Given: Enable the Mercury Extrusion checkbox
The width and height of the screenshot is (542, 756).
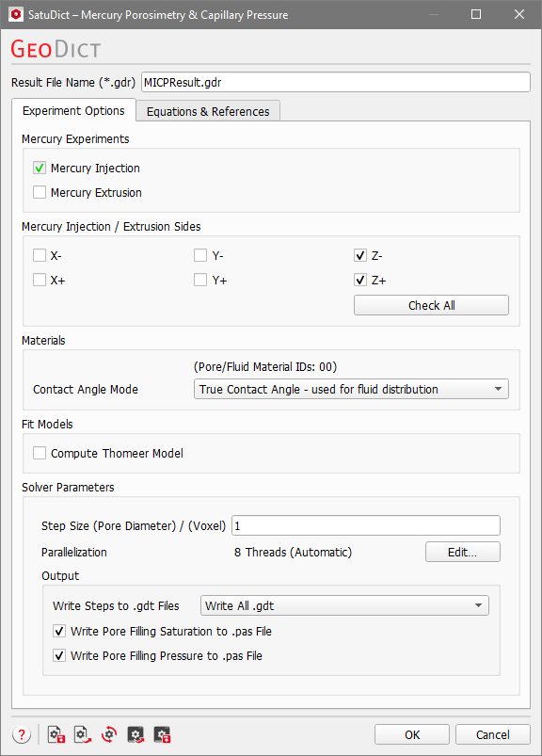Looking at the screenshot, I should 40,192.
